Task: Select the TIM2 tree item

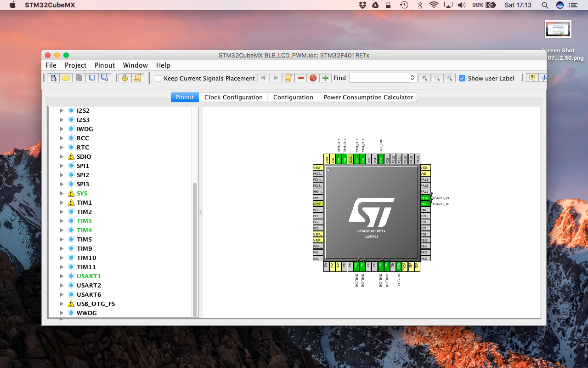Action: [84, 212]
